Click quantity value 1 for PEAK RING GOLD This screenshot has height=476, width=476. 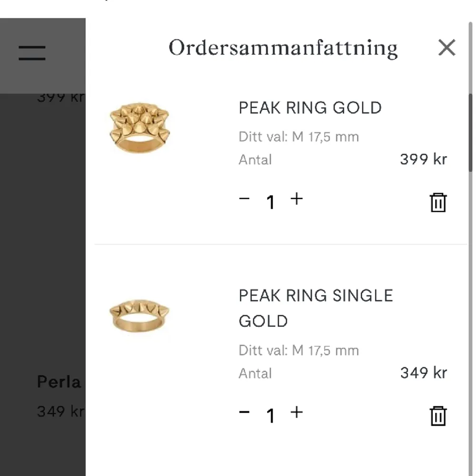(270, 202)
